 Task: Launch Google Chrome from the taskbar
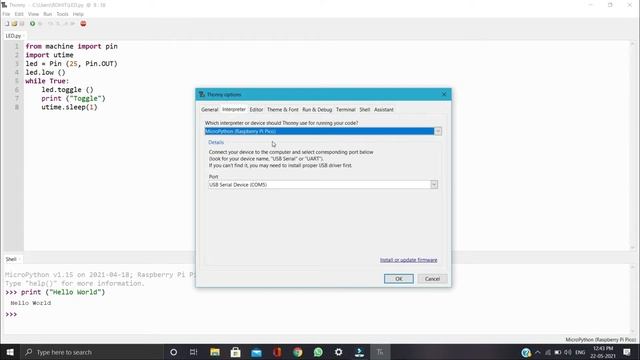(x=298, y=352)
